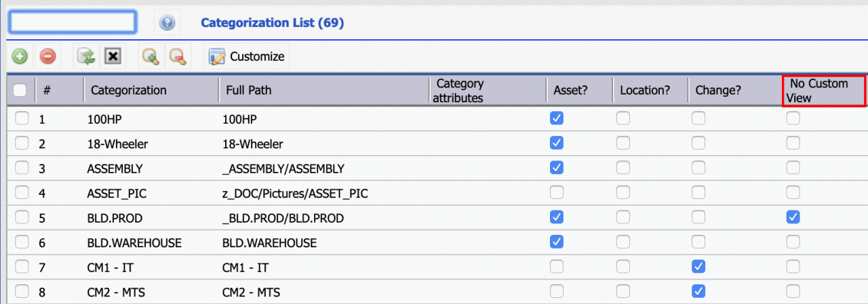The width and height of the screenshot is (868, 304).
Task: Sort by the Full Path column header
Action: 247,90
